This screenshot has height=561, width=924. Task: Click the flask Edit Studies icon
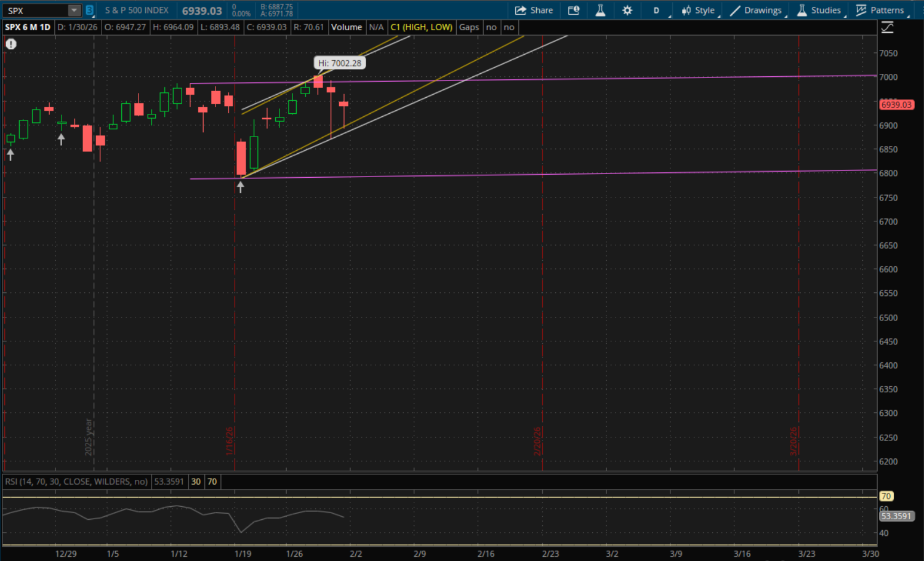click(x=600, y=10)
